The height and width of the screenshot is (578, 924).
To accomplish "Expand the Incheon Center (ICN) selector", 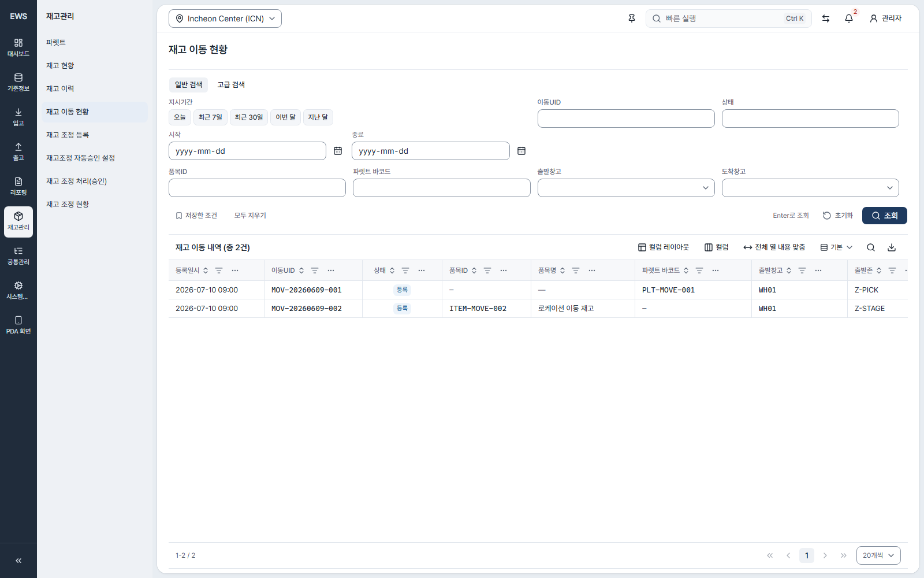I will point(225,18).
